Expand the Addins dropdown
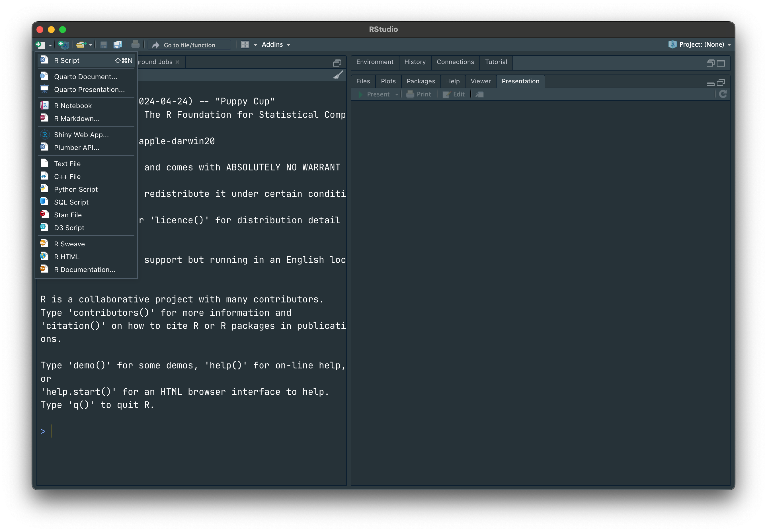 click(276, 45)
